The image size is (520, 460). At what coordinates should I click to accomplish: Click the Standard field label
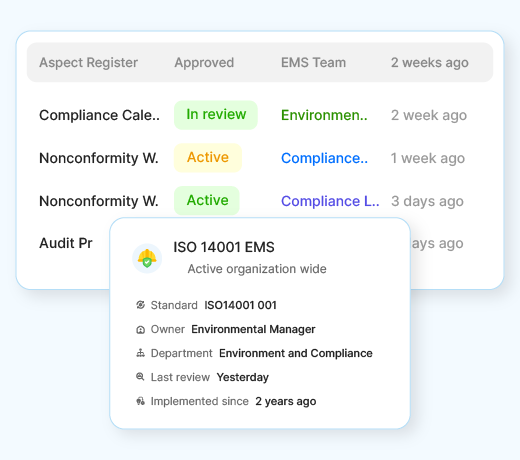click(174, 305)
